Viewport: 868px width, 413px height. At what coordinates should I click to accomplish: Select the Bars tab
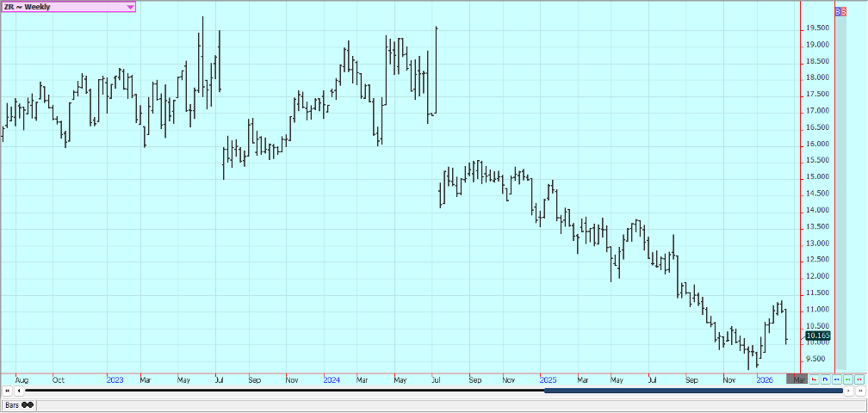[x=12, y=404]
